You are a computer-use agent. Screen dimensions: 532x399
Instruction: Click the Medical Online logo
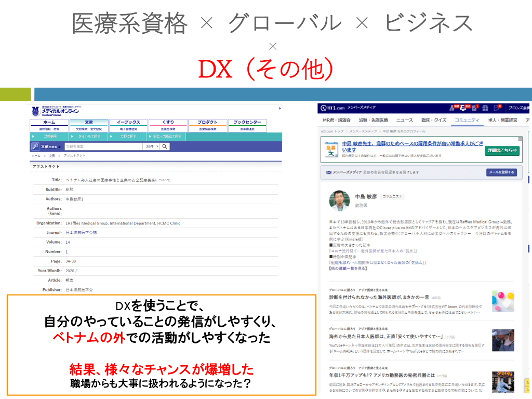point(55,111)
